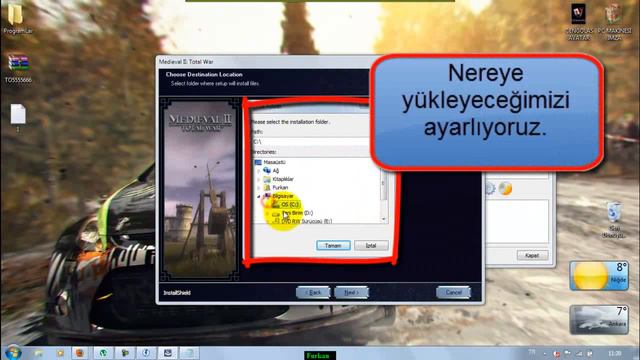The width and height of the screenshot is (640, 360).
Task: Select Masaüstü in the directories tree
Action: point(274,162)
